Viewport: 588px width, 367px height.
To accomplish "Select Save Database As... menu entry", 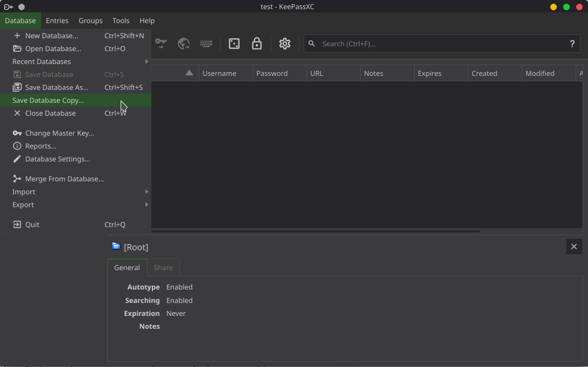I will pos(75,87).
